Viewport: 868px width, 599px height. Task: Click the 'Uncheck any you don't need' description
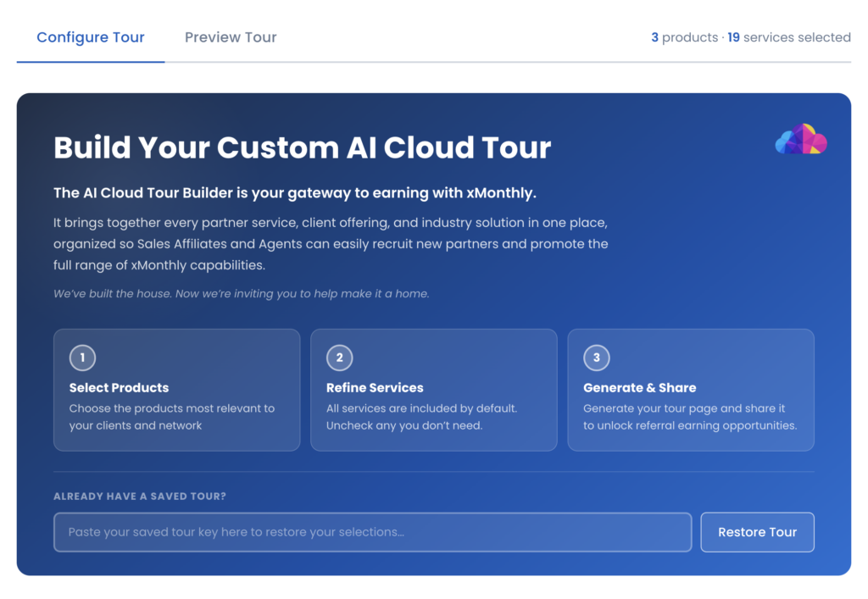point(404,425)
